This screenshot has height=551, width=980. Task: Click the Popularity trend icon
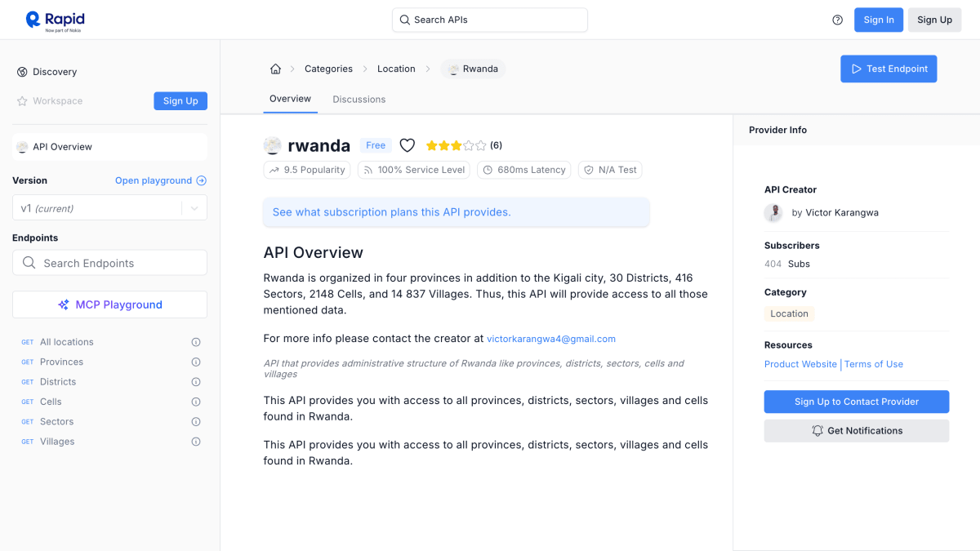(274, 170)
